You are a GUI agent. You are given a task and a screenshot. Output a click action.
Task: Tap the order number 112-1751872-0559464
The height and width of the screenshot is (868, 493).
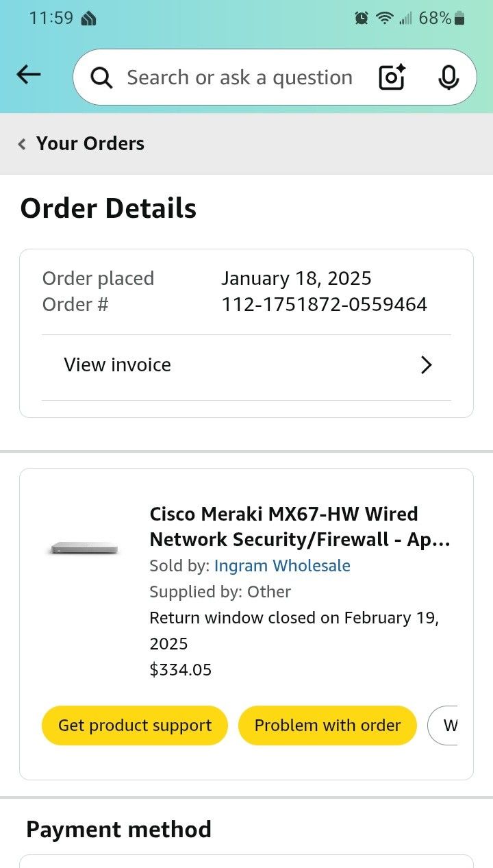(x=324, y=305)
